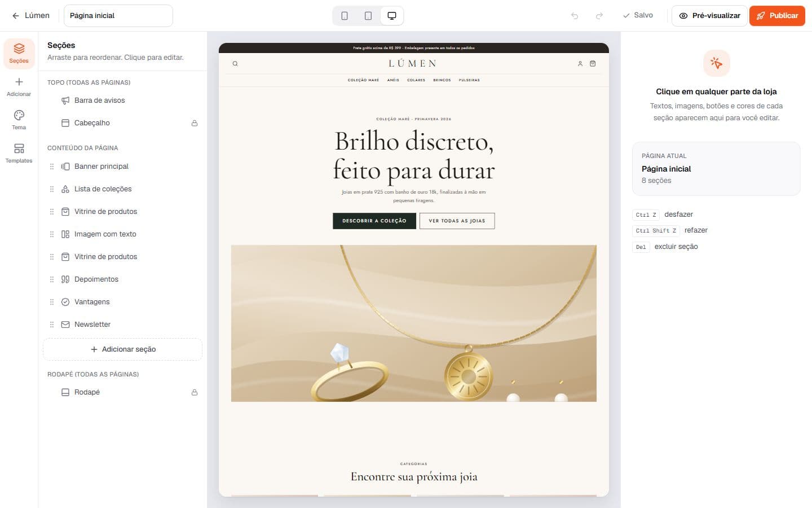Publish the store with Publicar
Viewport: 812px width, 508px height.
click(777, 16)
